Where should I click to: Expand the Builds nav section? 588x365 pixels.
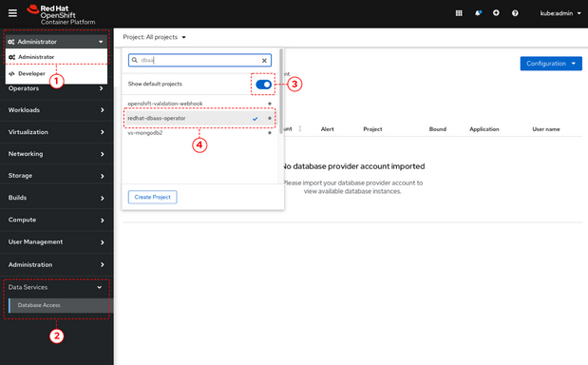tap(56, 198)
